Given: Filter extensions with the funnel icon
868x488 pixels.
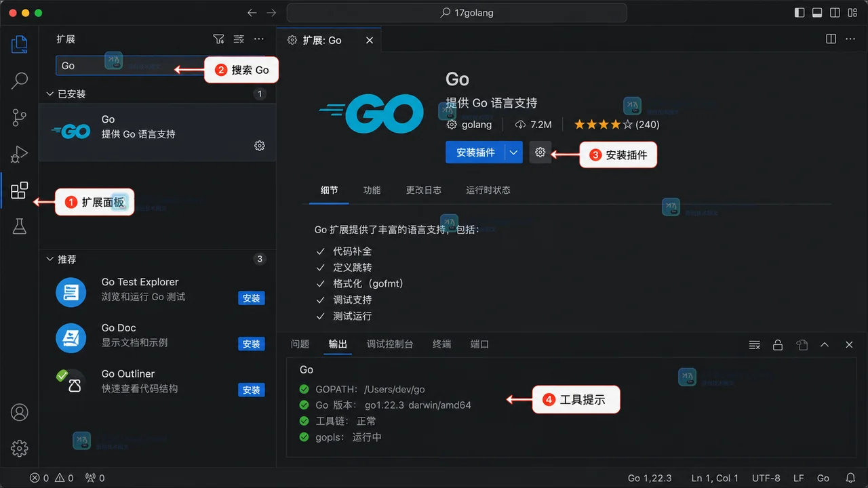Looking at the screenshot, I should pyautogui.click(x=218, y=39).
